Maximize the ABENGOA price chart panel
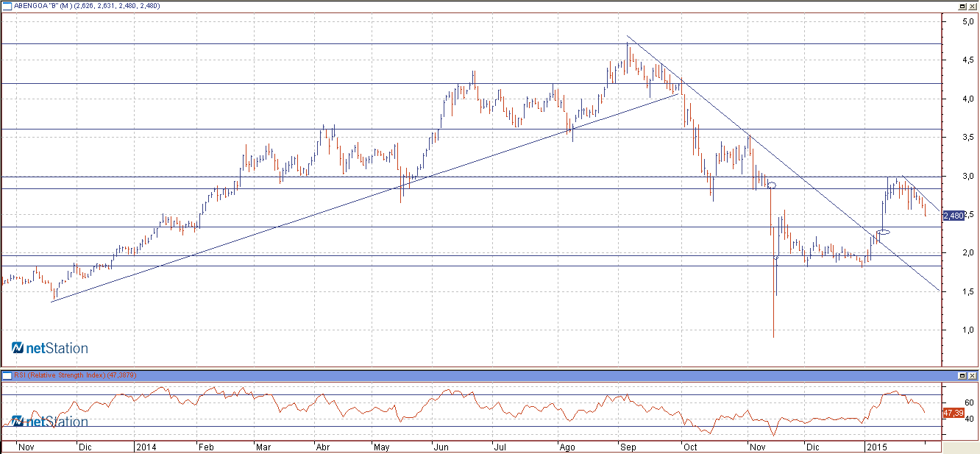Image resolution: width=980 pixels, height=454 pixels. pyautogui.click(x=962, y=6)
